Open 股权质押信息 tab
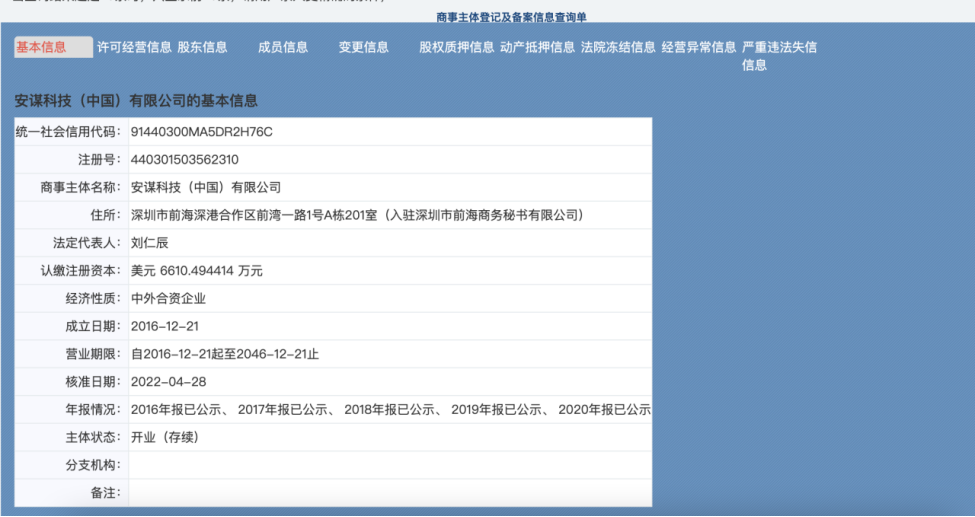 (x=456, y=47)
